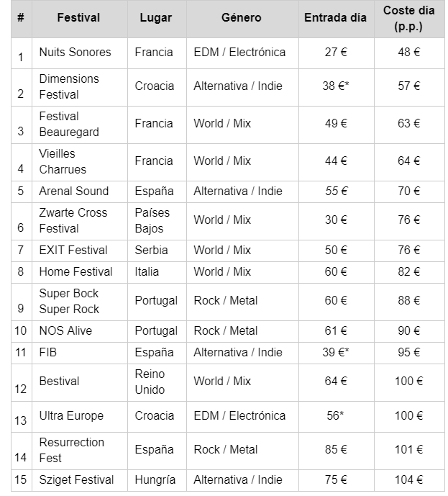Click Serbia in the Lugar column

pos(151,251)
